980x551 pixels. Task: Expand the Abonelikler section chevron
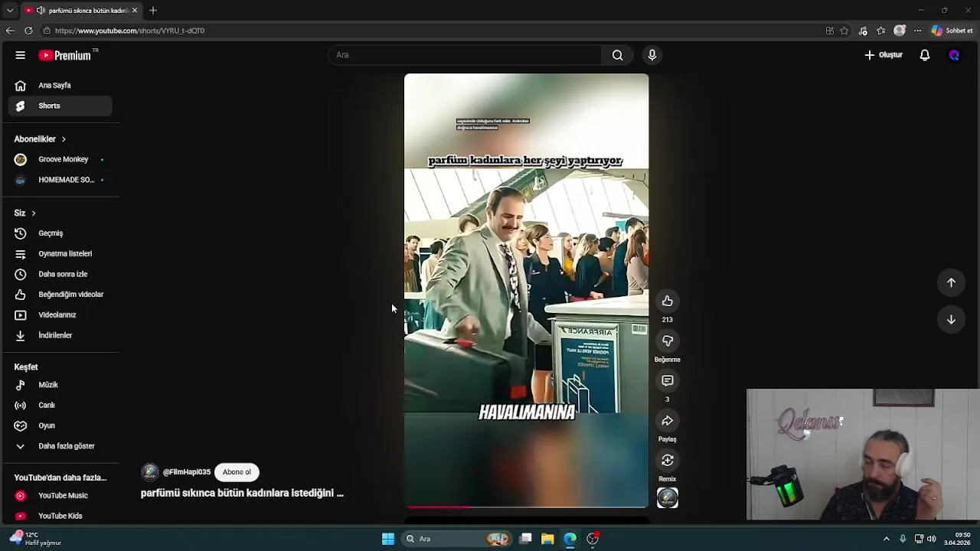tap(64, 139)
